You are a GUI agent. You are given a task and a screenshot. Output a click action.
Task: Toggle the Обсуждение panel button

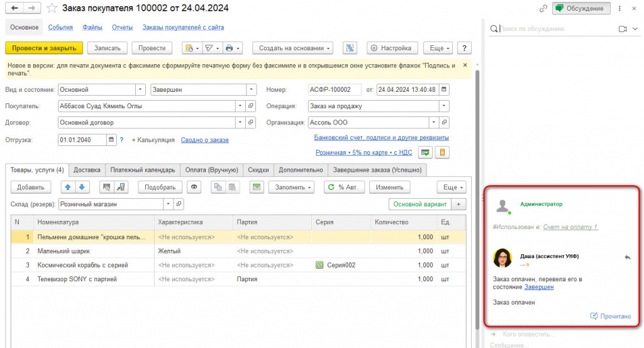(581, 8)
